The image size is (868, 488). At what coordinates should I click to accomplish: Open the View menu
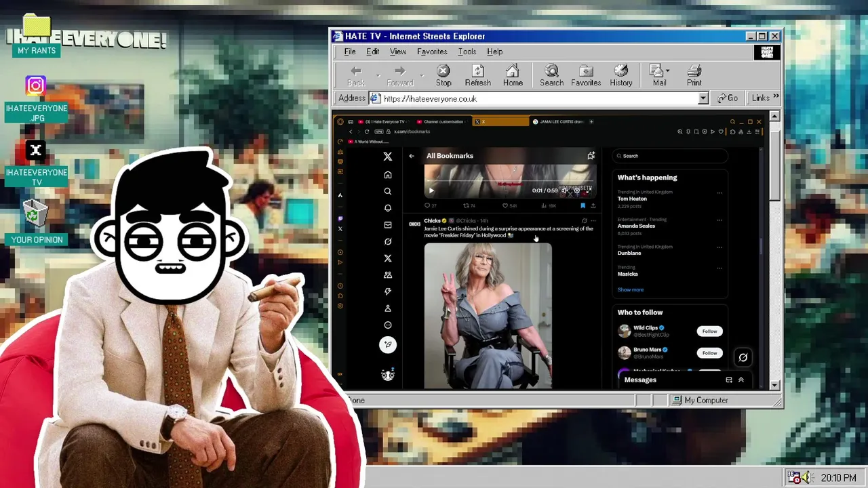(x=398, y=52)
